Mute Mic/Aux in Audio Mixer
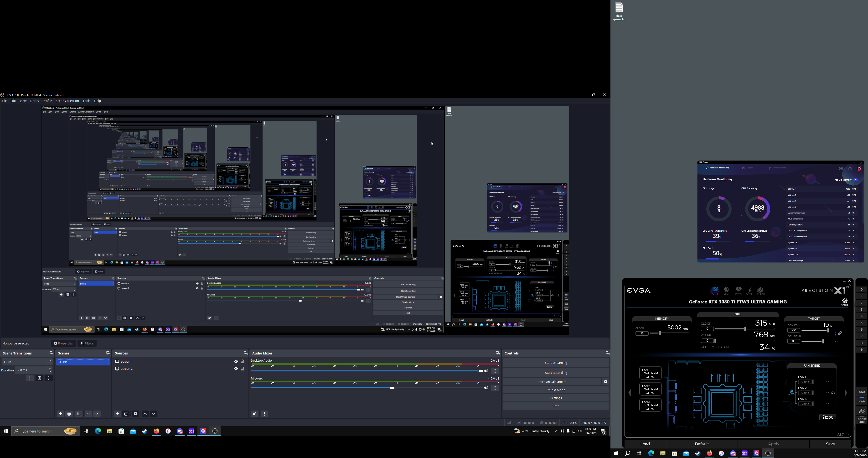868x458 pixels. pyautogui.click(x=486, y=388)
